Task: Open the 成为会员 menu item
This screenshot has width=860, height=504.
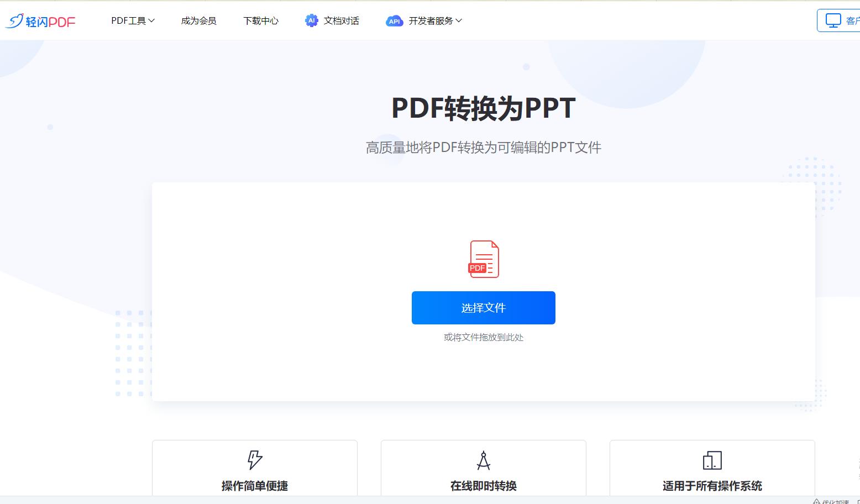Action: tap(198, 20)
